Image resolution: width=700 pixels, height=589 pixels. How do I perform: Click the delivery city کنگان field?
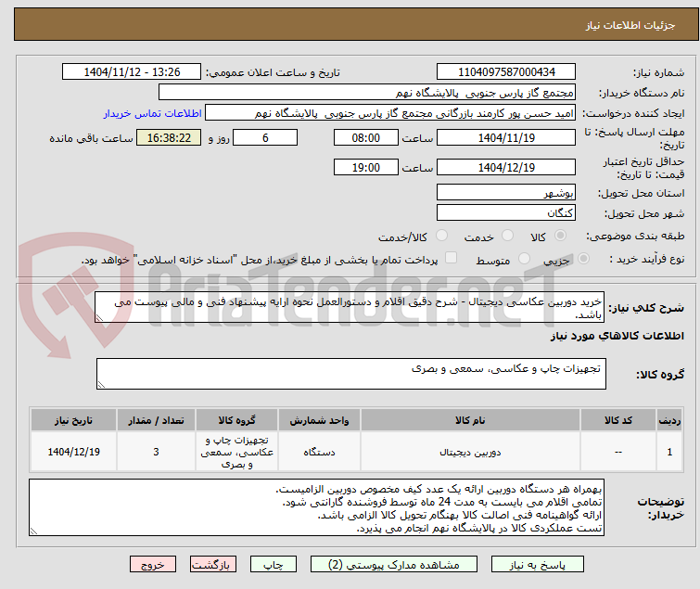point(506,212)
